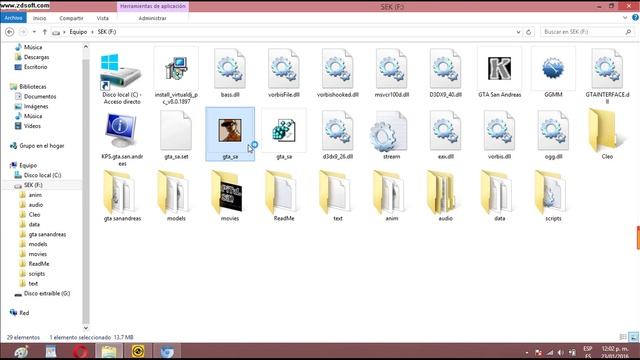Refresh the SEK (F:) folder view

click(x=529, y=32)
